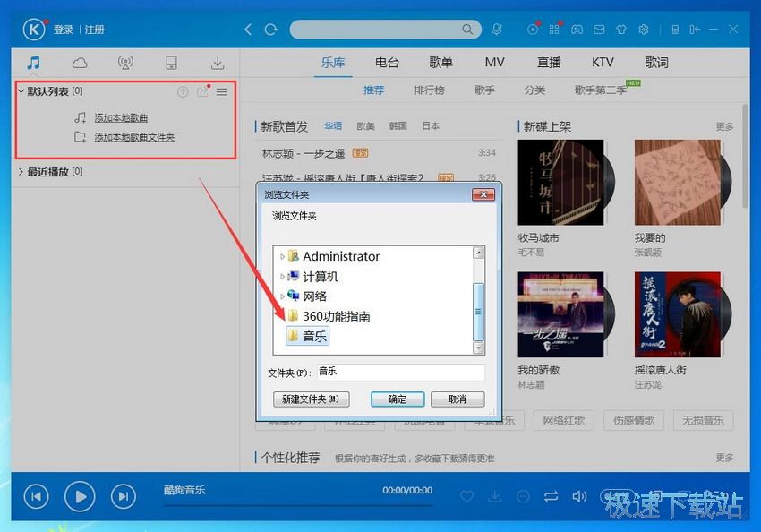Click the 取消 button

point(457,399)
